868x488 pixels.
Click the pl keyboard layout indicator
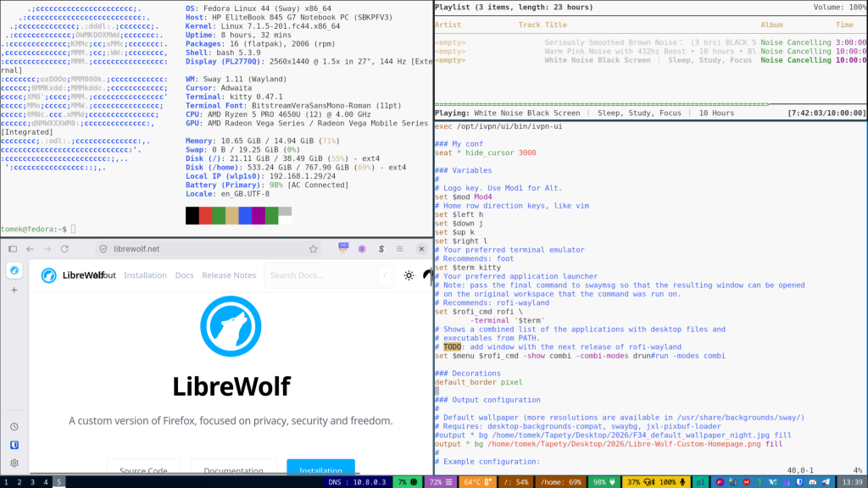tap(700, 482)
